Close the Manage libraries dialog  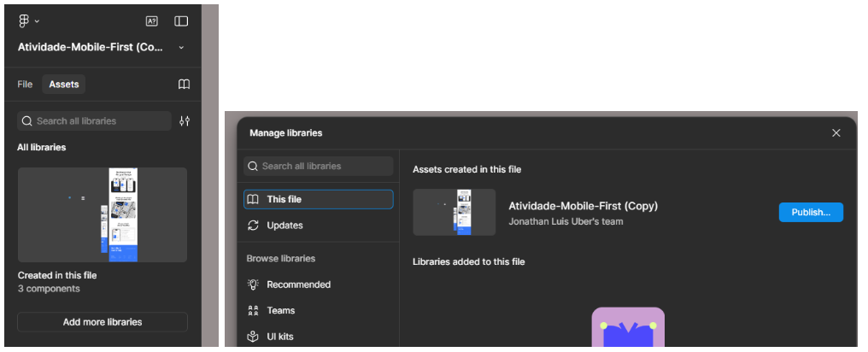click(x=836, y=132)
